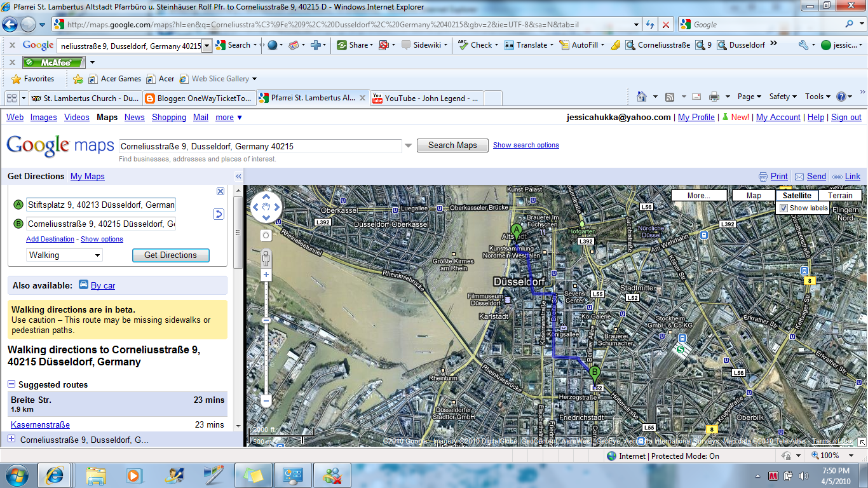Open Windows Start button on taskbar
The width and height of the screenshot is (868, 488).
point(16,475)
